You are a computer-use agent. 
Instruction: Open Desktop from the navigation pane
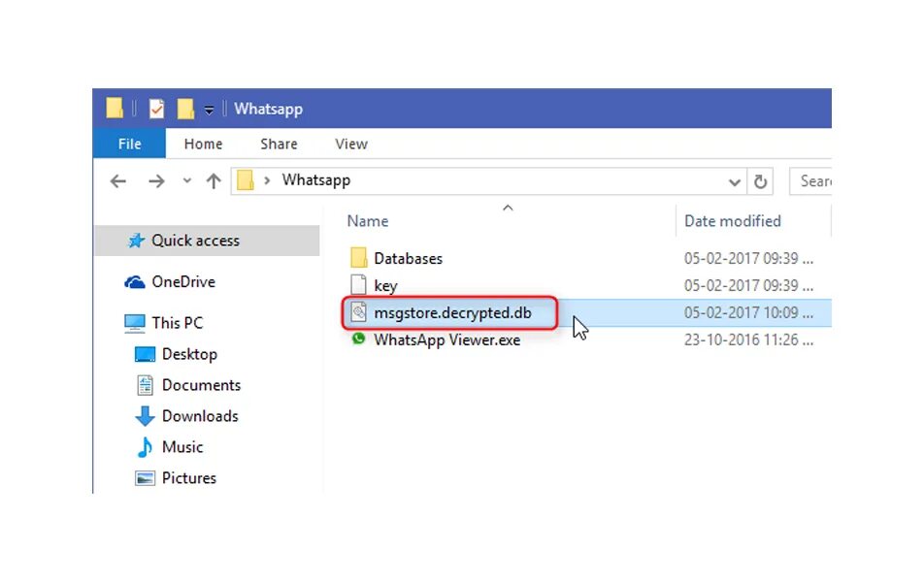point(189,354)
